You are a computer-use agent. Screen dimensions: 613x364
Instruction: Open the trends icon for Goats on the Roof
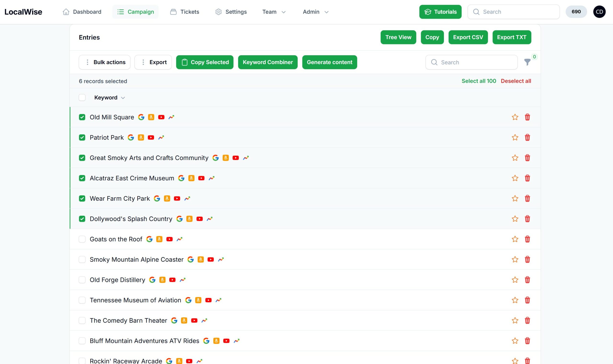(180, 239)
